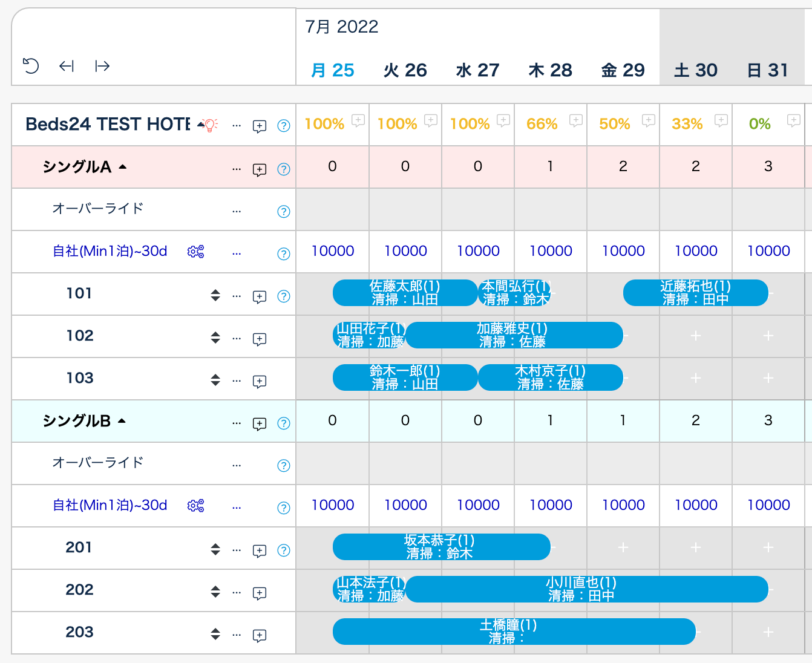The image size is (812, 663).
Task: Click the refresh calendar icon
Action: click(31, 66)
